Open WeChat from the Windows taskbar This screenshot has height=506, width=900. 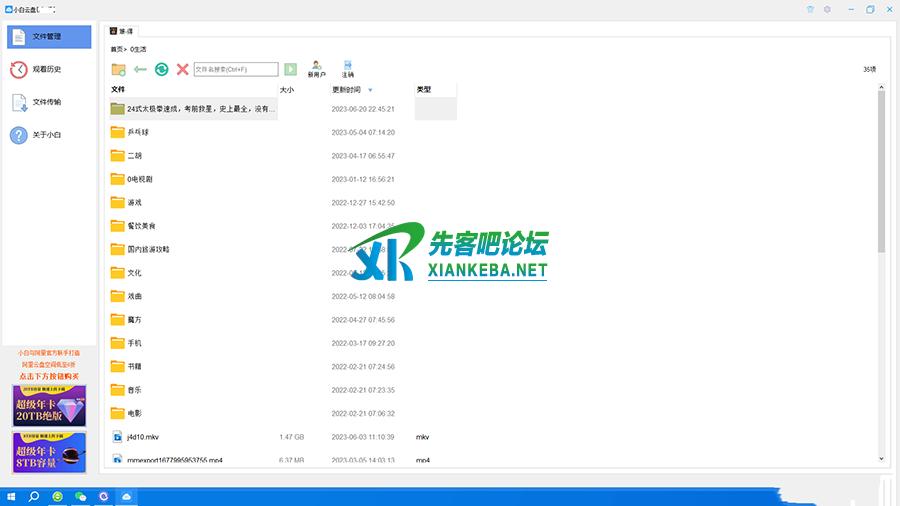coord(81,496)
